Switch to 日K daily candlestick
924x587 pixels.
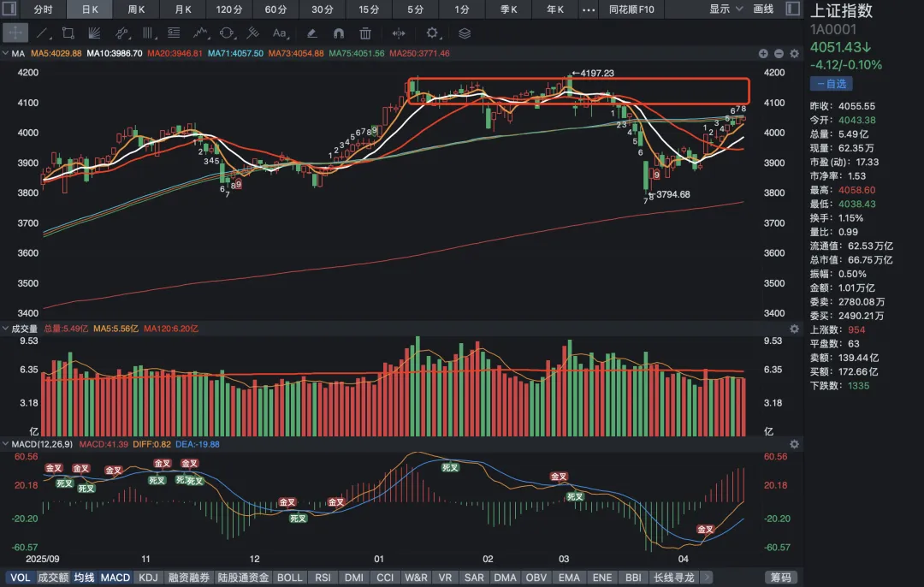click(90, 9)
